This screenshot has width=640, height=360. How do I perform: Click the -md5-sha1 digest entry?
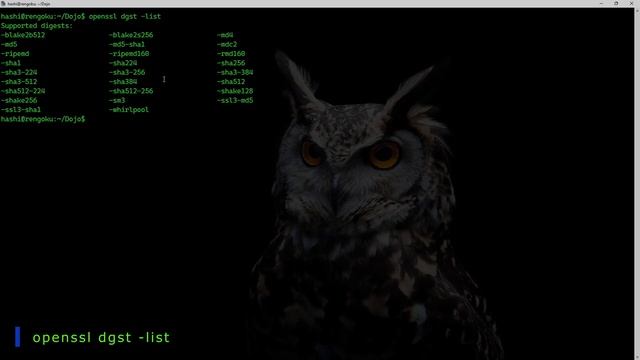(127, 44)
